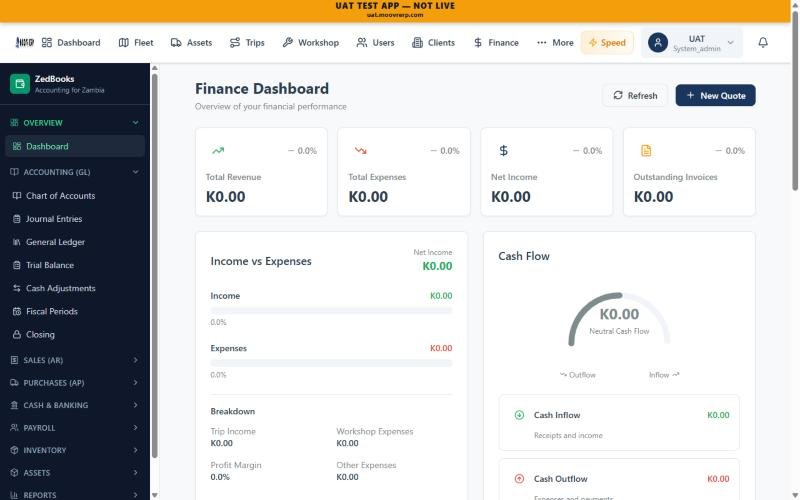Click the General Ledger icon
Image resolution: width=800 pixels, height=500 pixels.
(17, 242)
